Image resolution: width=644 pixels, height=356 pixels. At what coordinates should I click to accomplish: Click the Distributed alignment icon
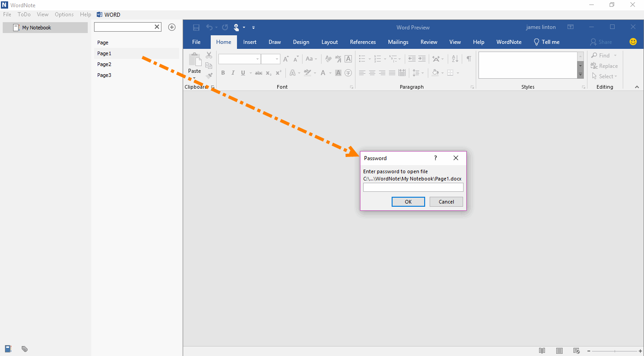402,73
